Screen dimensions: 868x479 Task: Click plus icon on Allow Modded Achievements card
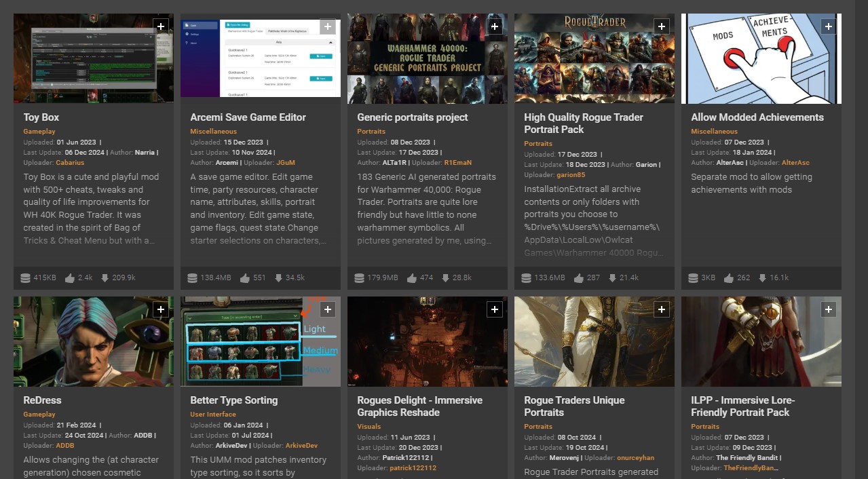point(828,26)
